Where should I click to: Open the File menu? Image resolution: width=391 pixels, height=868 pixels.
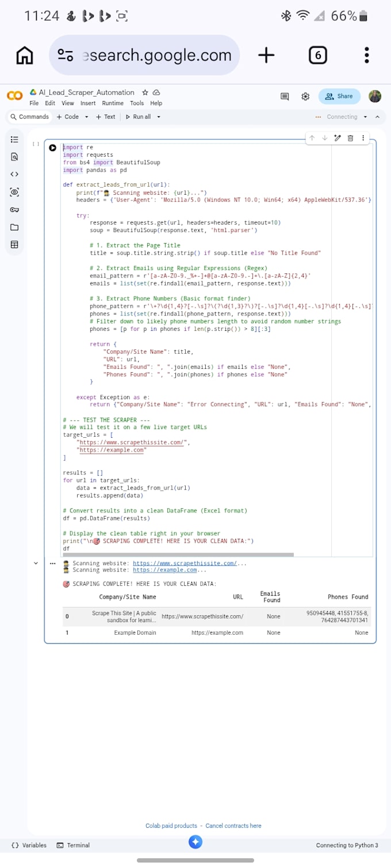pos(34,103)
